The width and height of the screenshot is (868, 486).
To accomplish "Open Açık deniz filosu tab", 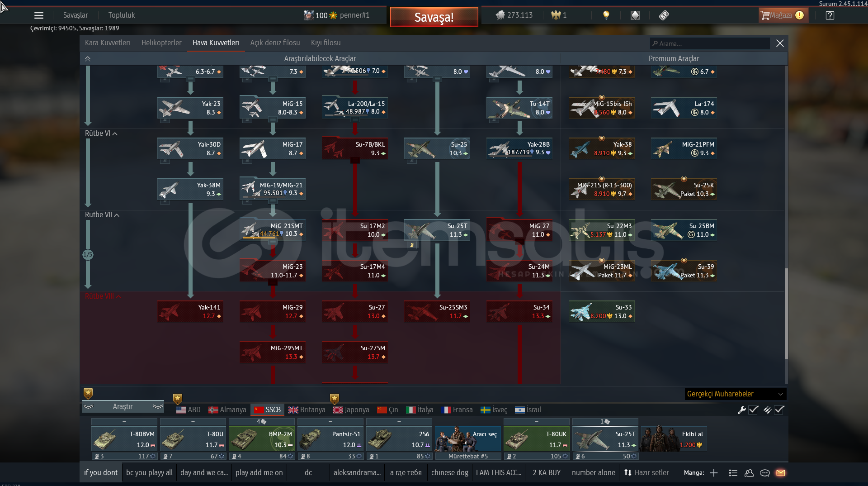I will point(275,43).
